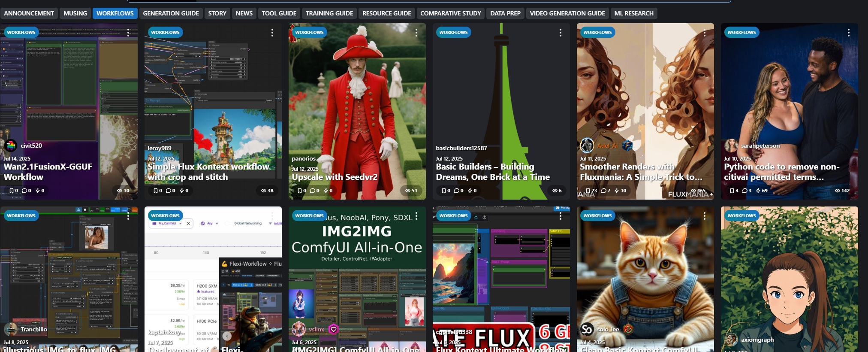Click solo_lee avatar image

tap(587, 329)
